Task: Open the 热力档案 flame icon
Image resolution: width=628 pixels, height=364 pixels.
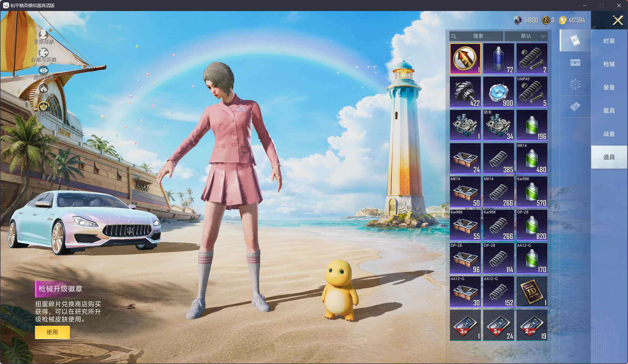Action: [44, 91]
